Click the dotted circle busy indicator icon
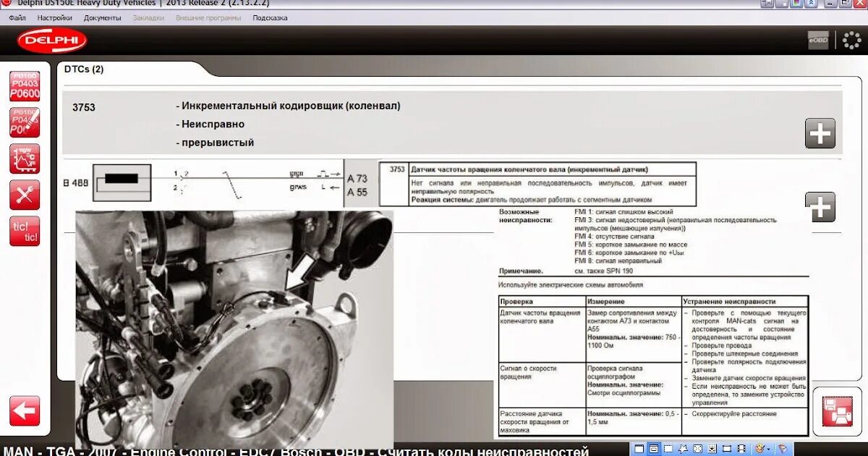 [851, 41]
